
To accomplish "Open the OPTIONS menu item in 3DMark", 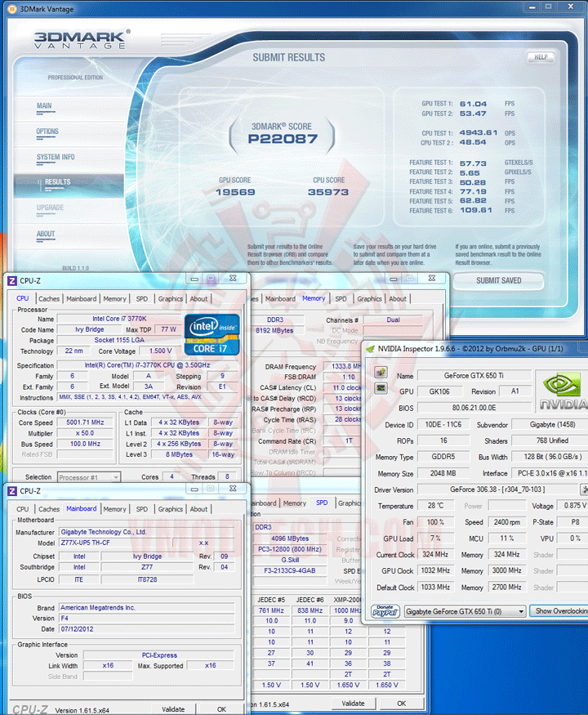I will coord(47,132).
